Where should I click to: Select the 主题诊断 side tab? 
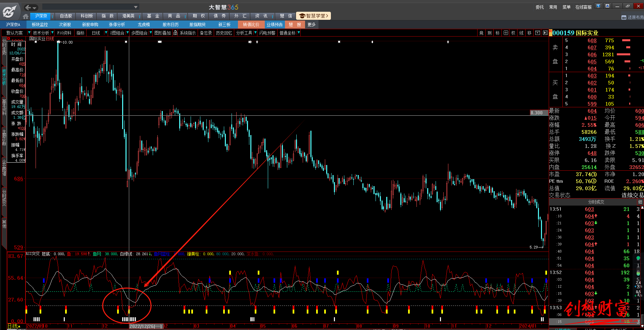pos(4,137)
